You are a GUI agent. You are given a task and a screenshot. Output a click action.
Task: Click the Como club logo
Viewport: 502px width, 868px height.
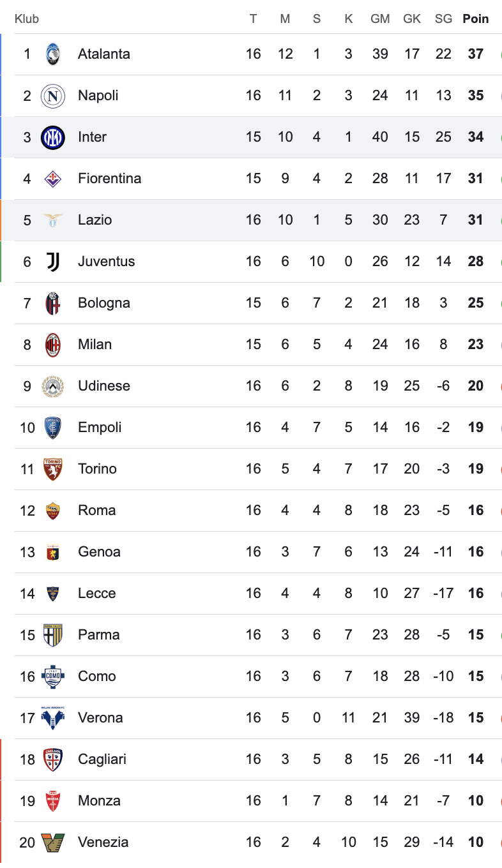click(53, 677)
